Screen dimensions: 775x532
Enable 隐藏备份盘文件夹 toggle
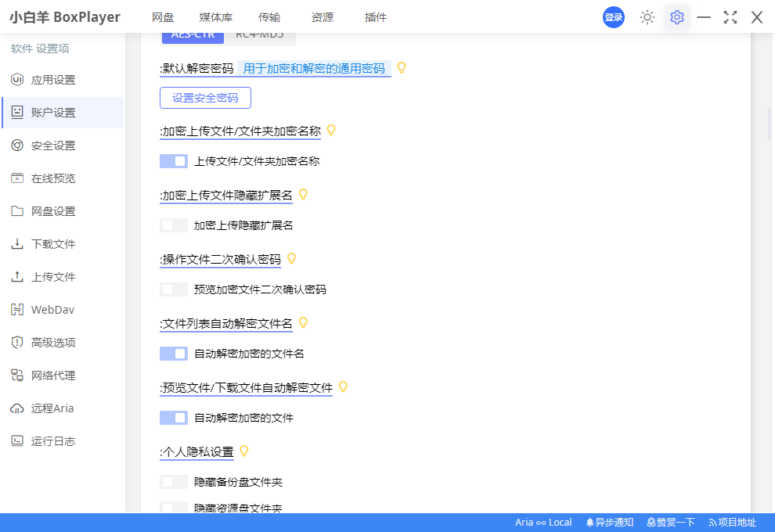click(x=174, y=481)
